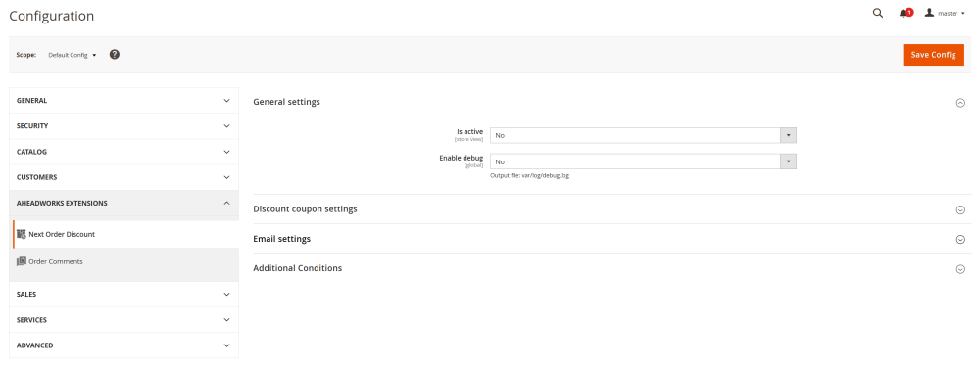This screenshot has height=368, width=980.
Task: Click the Save Config button
Action: click(933, 54)
